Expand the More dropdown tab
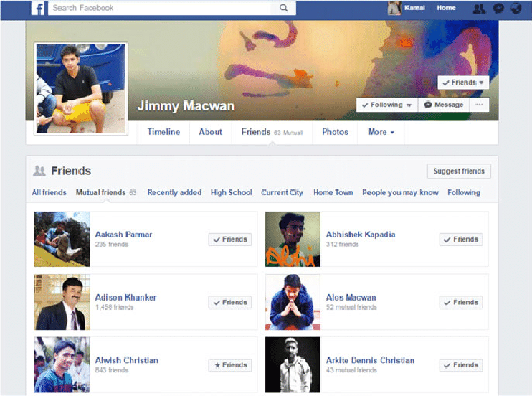Image resolution: width=532 pixels, height=396 pixels. point(381,132)
